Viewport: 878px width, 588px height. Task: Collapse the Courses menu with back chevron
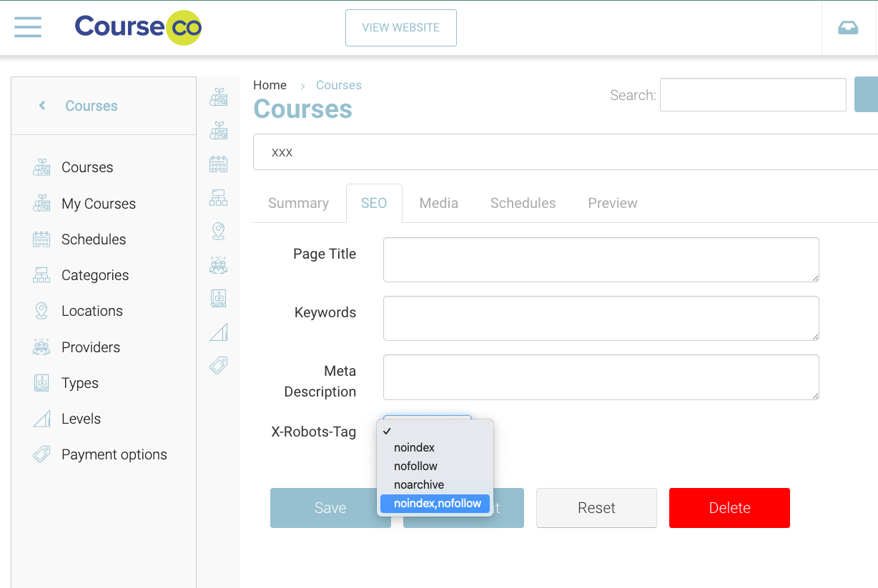[x=42, y=106]
